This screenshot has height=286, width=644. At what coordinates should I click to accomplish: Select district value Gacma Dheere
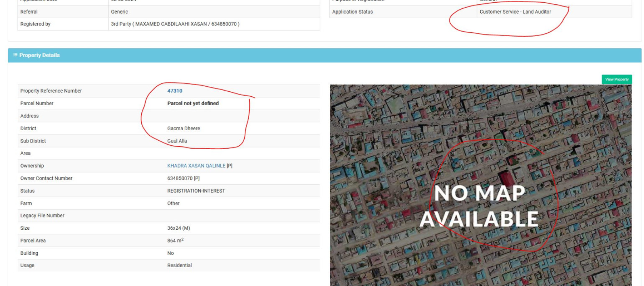pyautogui.click(x=184, y=128)
